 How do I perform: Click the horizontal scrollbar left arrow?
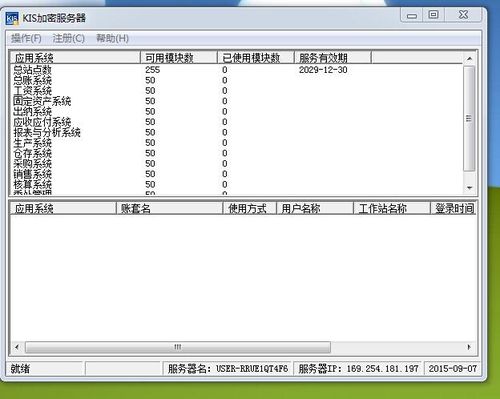(17, 347)
